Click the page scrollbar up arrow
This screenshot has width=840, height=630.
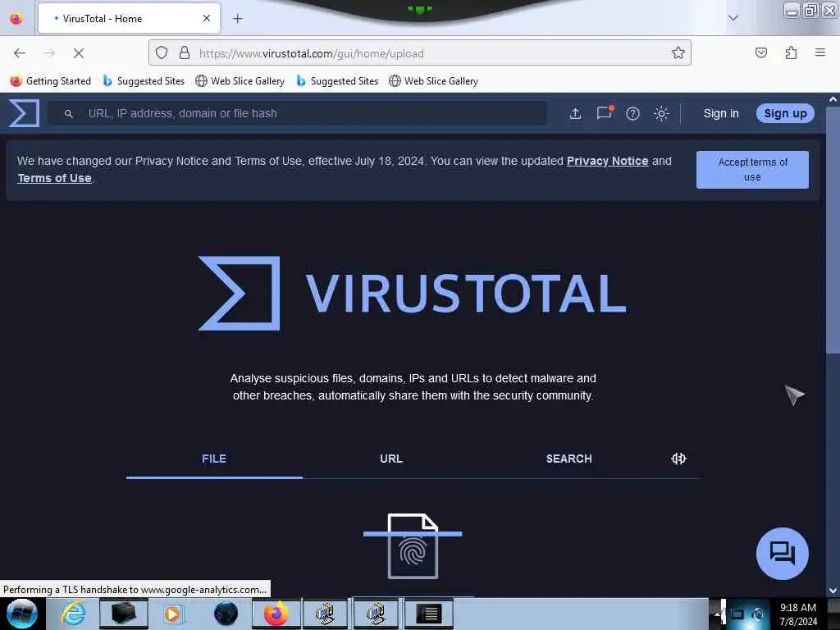(833, 99)
